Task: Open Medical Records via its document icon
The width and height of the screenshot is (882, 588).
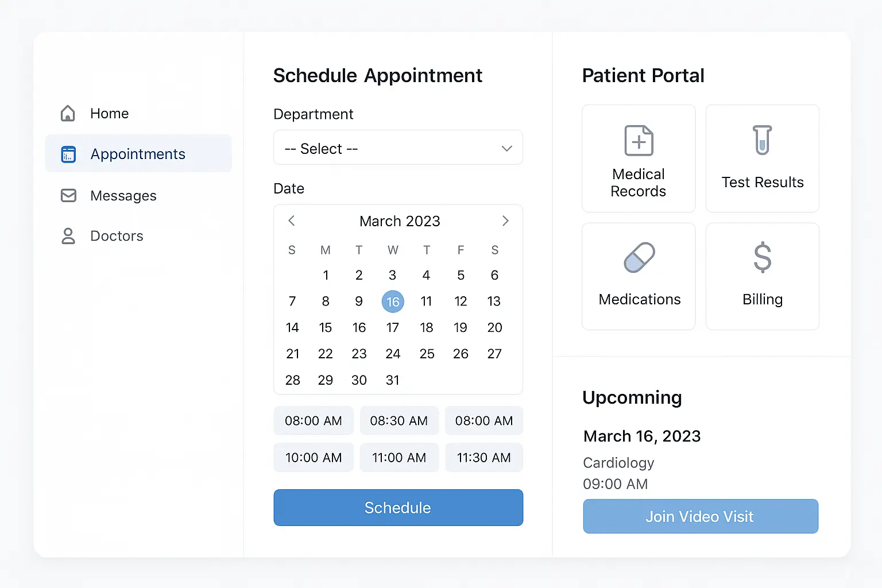Action: click(638, 140)
